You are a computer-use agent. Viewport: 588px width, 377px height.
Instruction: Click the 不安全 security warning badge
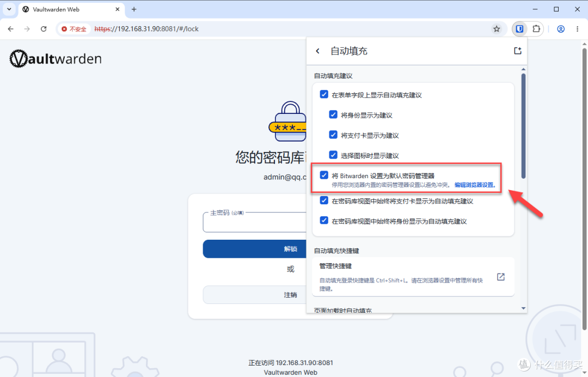click(x=74, y=29)
